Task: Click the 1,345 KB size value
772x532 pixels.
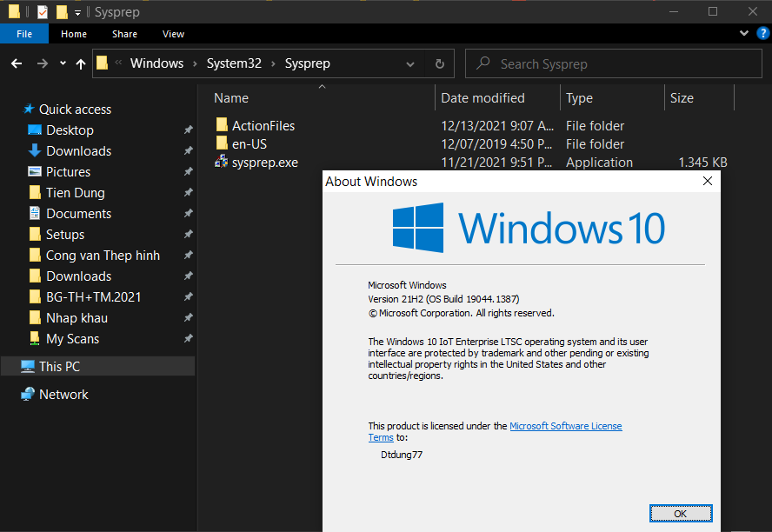Action: coord(702,162)
